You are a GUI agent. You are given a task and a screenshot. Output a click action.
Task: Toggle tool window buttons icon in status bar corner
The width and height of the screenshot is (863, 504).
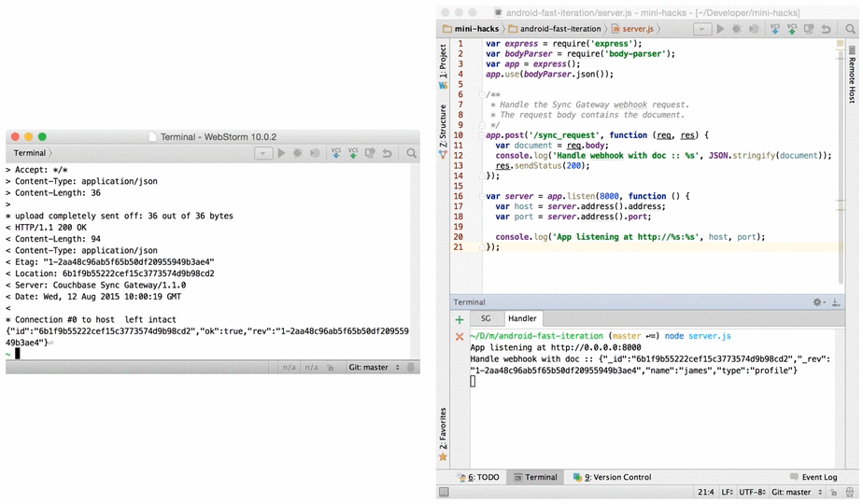click(x=444, y=493)
